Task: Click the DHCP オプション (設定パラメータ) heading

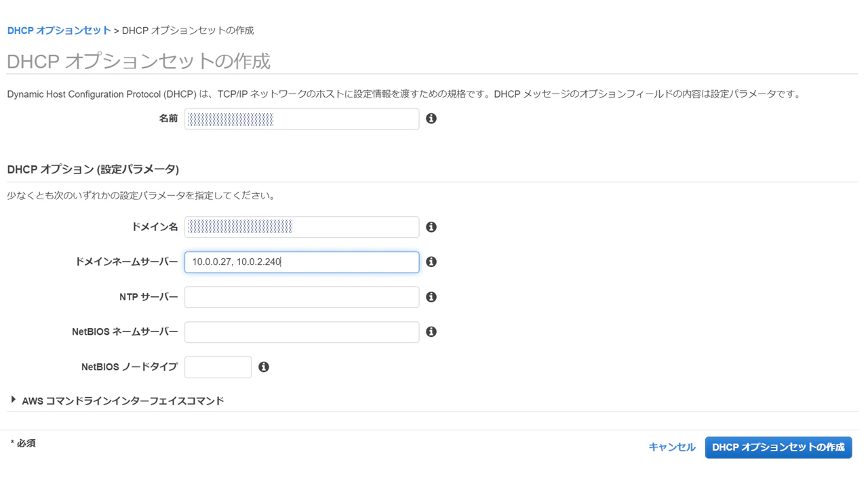Action: [x=93, y=169]
